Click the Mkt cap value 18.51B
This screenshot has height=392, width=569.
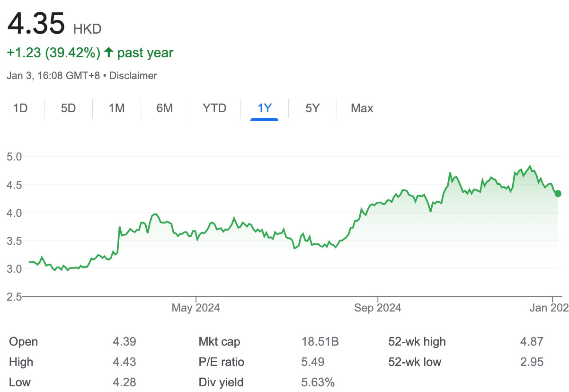tap(320, 342)
